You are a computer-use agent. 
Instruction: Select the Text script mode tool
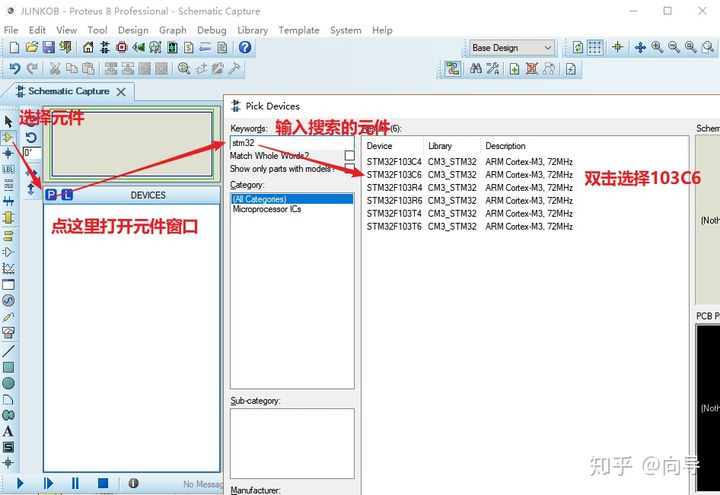pos(8,185)
